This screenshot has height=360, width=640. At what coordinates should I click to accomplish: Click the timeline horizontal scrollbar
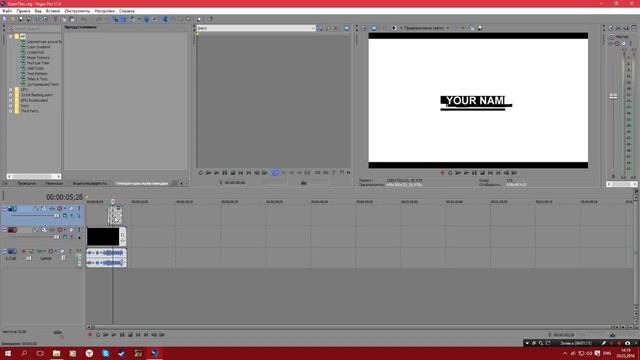(351, 327)
